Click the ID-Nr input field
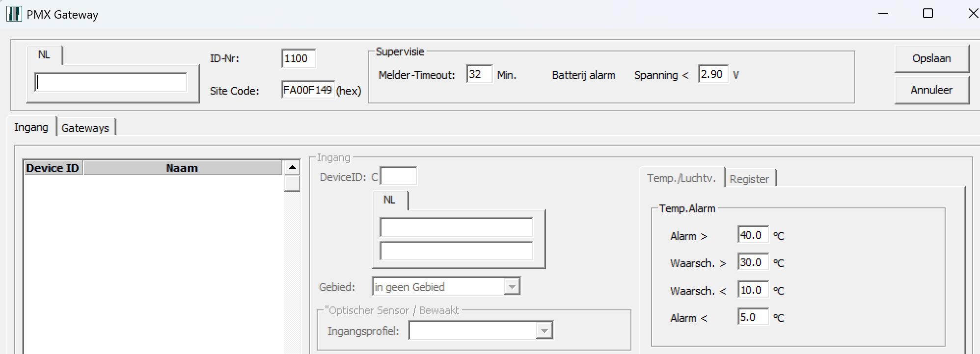The image size is (980, 354). (x=298, y=59)
